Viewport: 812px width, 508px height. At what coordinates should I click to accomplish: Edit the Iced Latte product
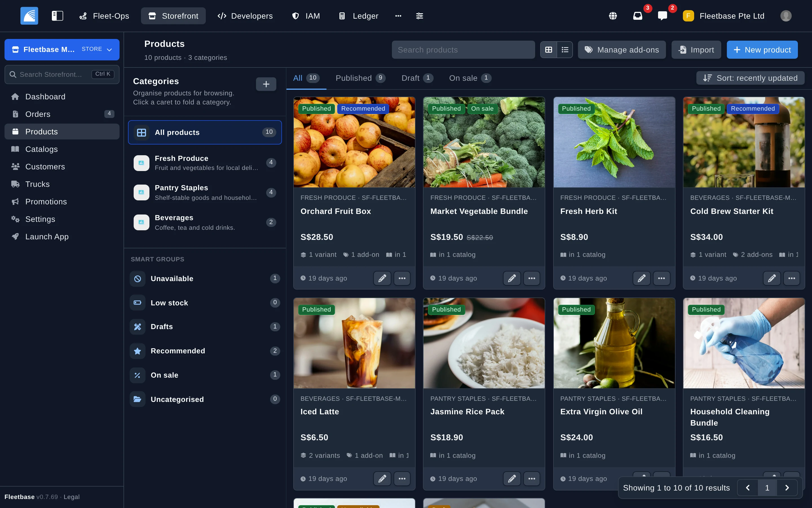click(x=382, y=478)
